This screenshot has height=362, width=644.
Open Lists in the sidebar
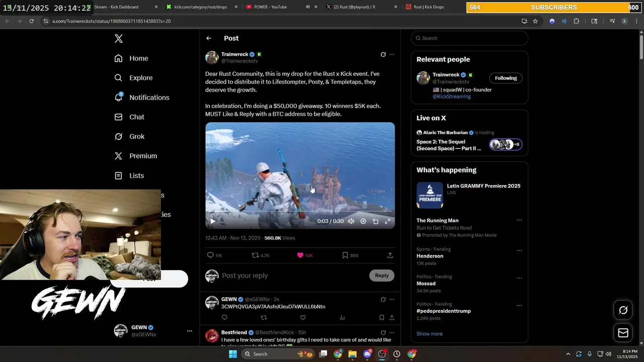(129, 175)
